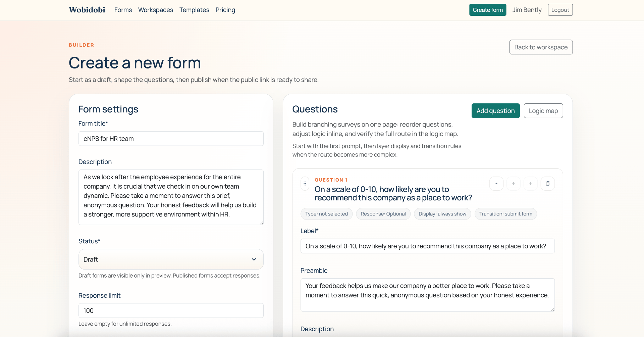
Task: Click the 'Draft forms are visible only' hint
Action: point(169,276)
